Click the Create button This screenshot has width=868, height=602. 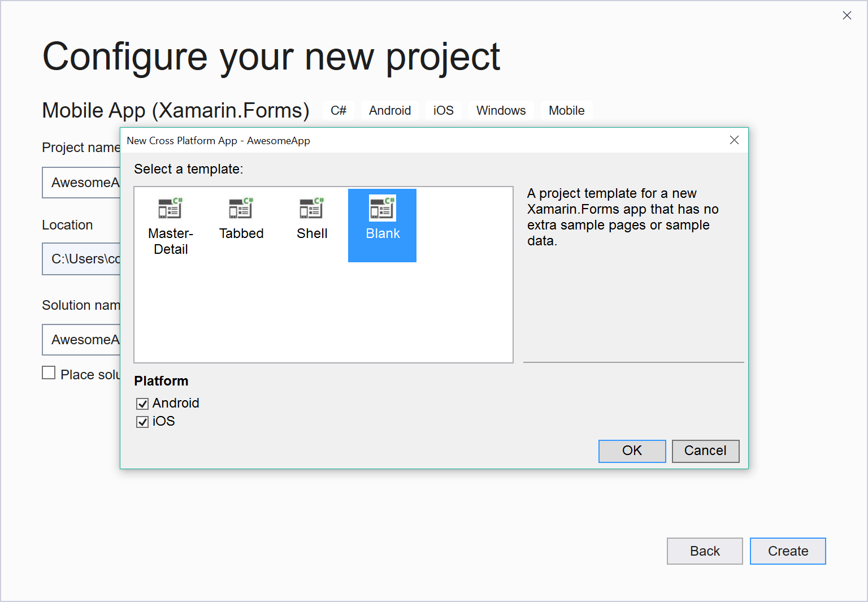pos(788,551)
